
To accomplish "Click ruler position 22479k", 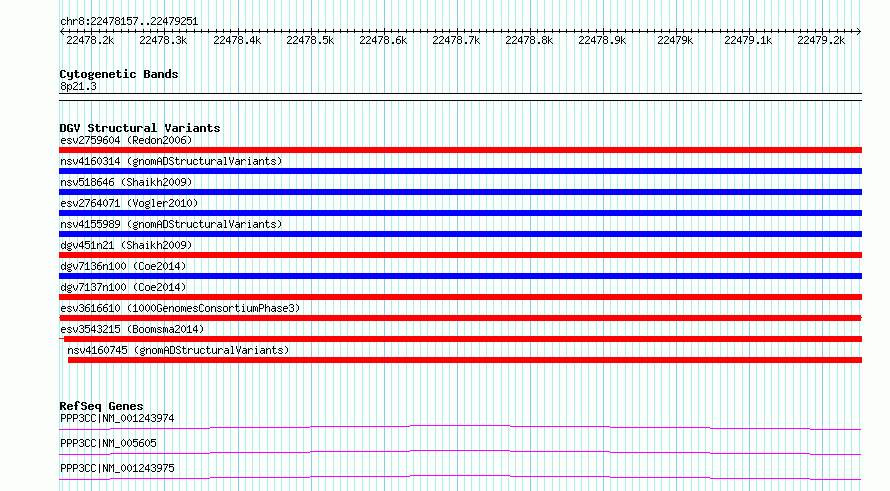I will pyautogui.click(x=675, y=40).
